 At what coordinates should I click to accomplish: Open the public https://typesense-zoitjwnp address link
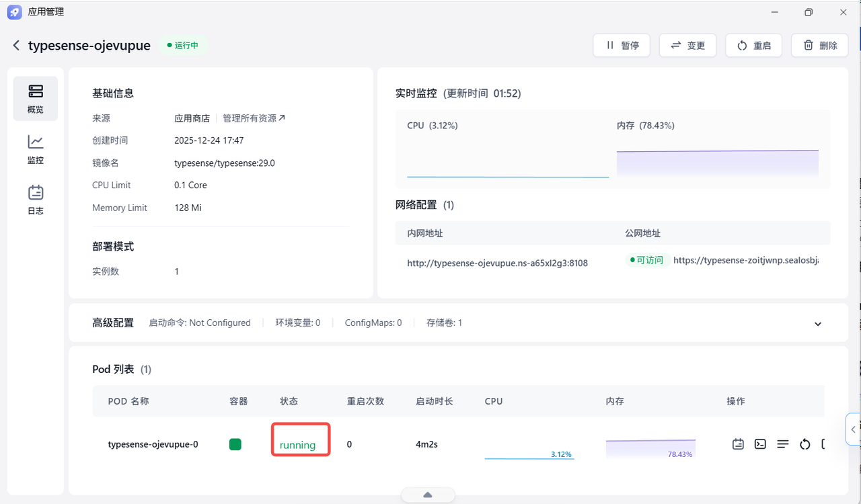[746, 260]
